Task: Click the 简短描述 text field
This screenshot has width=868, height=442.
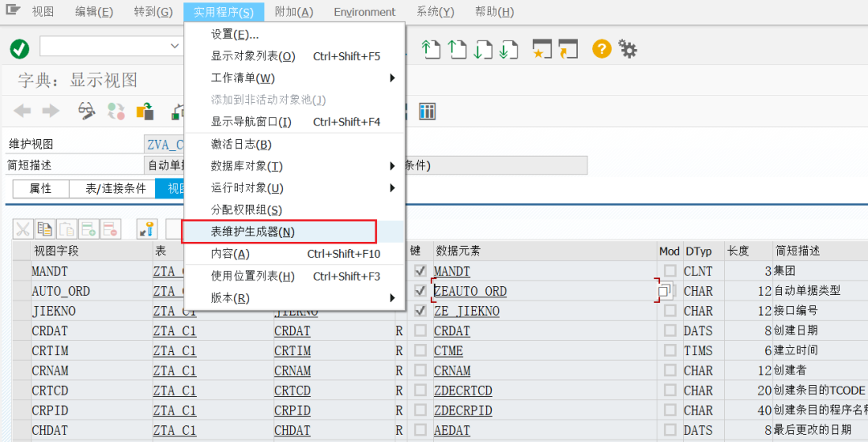Action: click(x=366, y=166)
